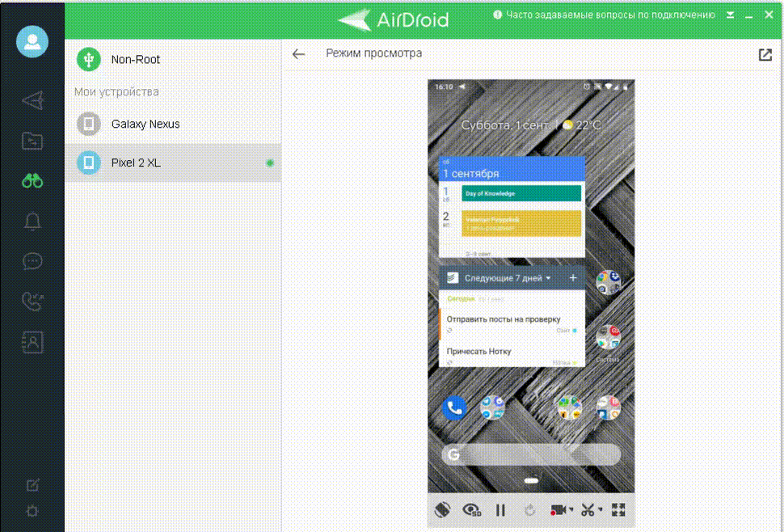Pause the screen mirroring
The width and height of the screenshot is (784, 532).
(x=500, y=510)
